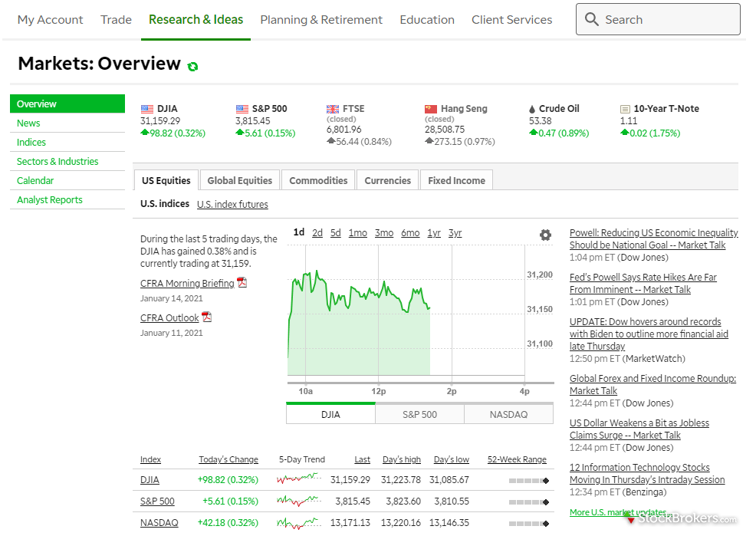Open the Education menu

[427, 20]
